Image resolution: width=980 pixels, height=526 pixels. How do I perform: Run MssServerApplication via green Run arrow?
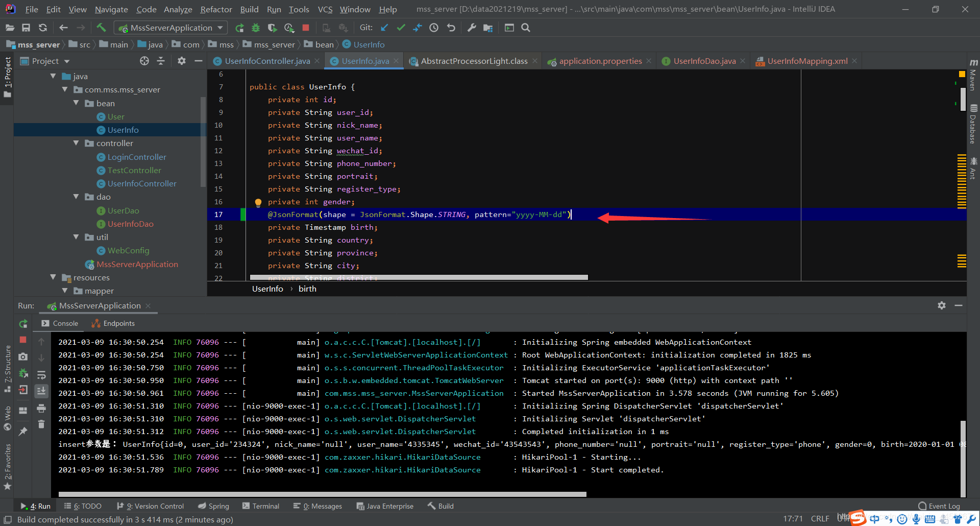[x=240, y=28]
